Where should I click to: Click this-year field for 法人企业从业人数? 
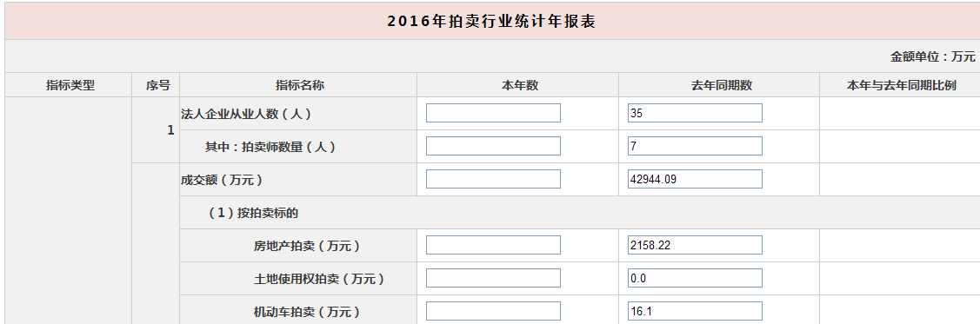tap(493, 113)
